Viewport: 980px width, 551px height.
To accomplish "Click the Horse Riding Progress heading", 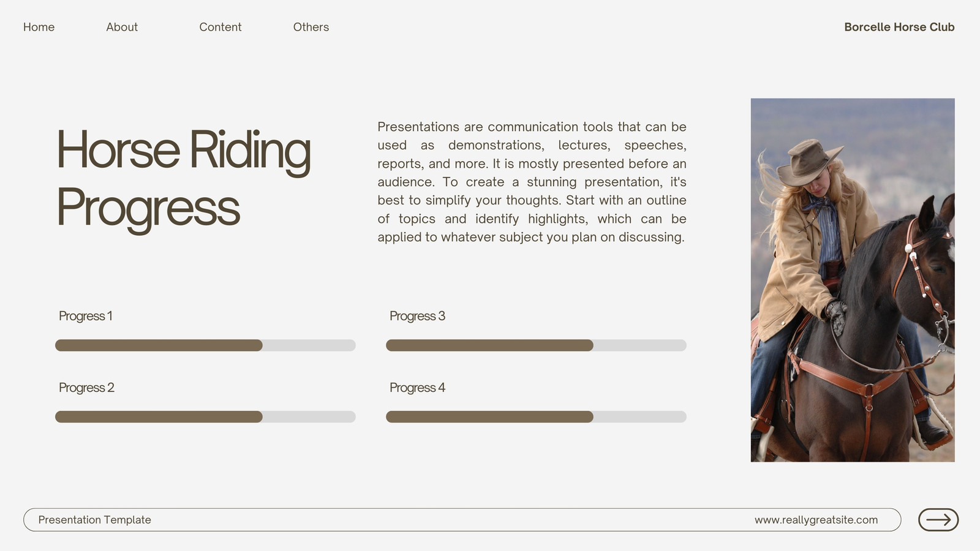I will pyautogui.click(x=184, y=179).
